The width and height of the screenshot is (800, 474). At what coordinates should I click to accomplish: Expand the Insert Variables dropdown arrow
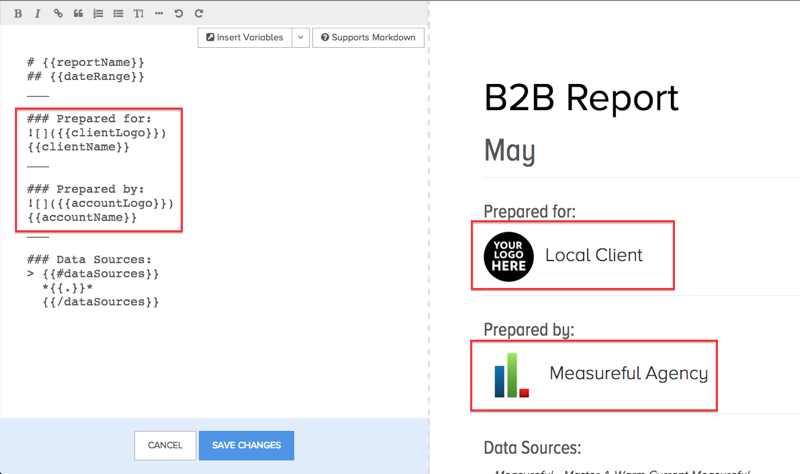(x=300, y=38)
